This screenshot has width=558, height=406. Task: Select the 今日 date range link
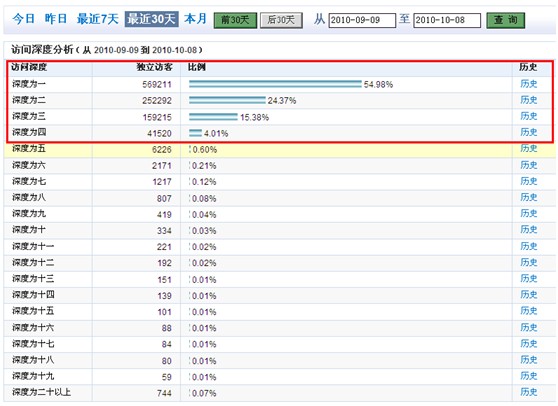(23, 19)
